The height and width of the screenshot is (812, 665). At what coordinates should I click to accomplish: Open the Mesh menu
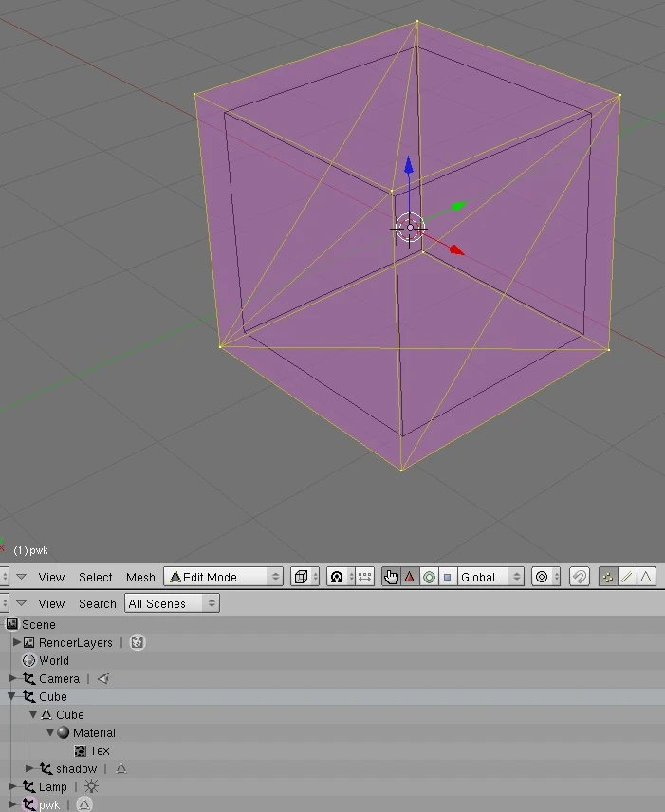[x=140, y=577]
